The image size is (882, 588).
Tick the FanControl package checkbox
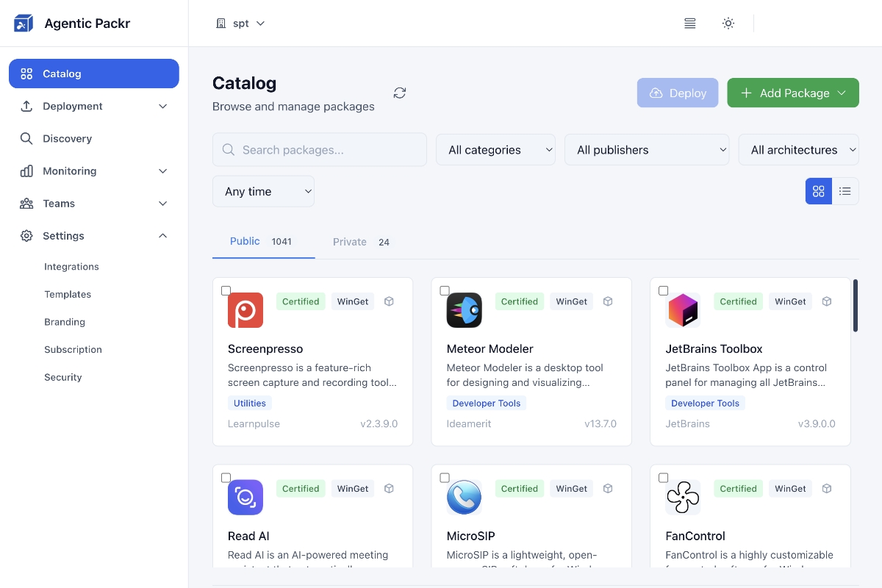pos(663,478)
